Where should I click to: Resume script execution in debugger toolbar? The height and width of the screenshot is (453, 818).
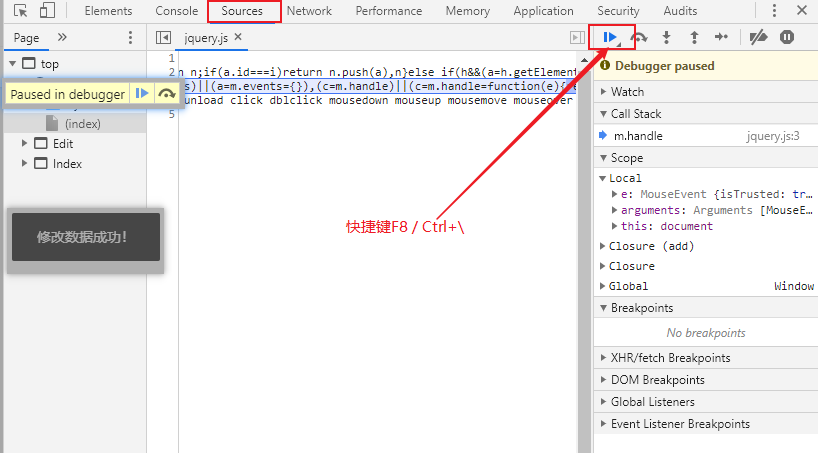coord(610,37)
